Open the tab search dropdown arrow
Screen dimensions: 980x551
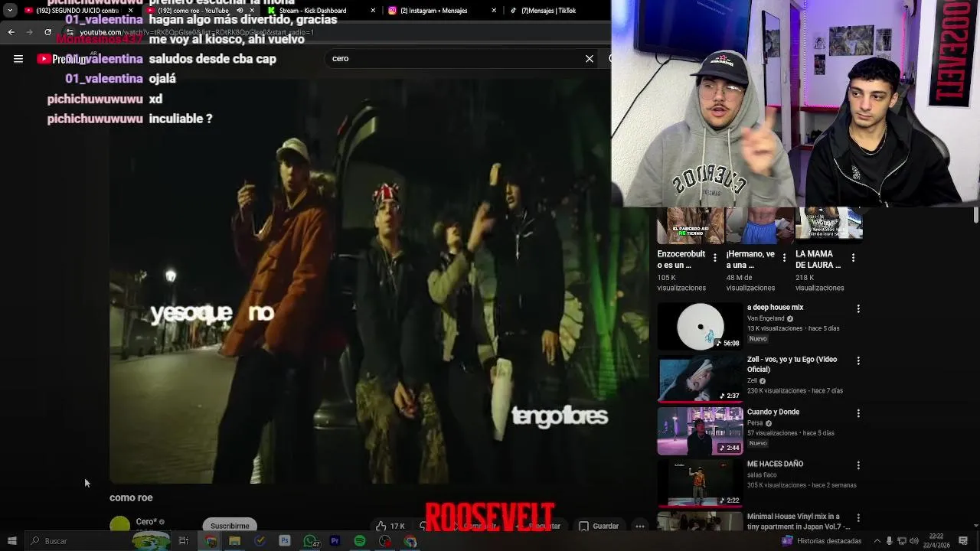(10, 11)
